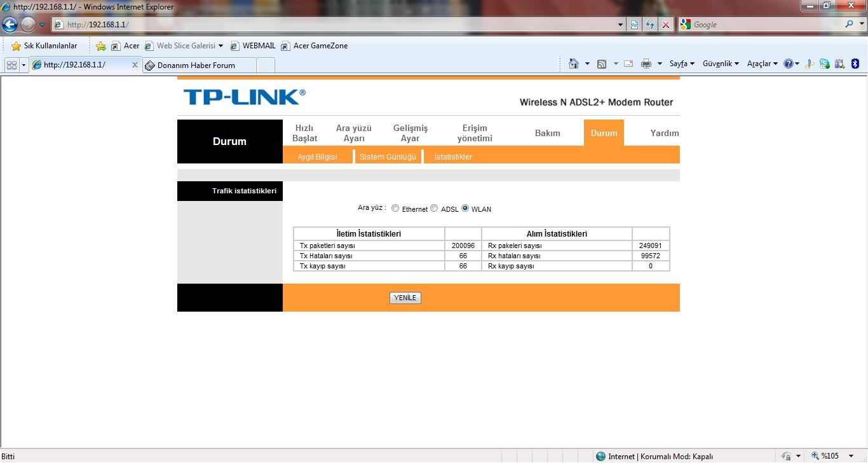Open the recent pages dropdown next to Forward
Screen dimensions: 868x463
coord(43,25)
